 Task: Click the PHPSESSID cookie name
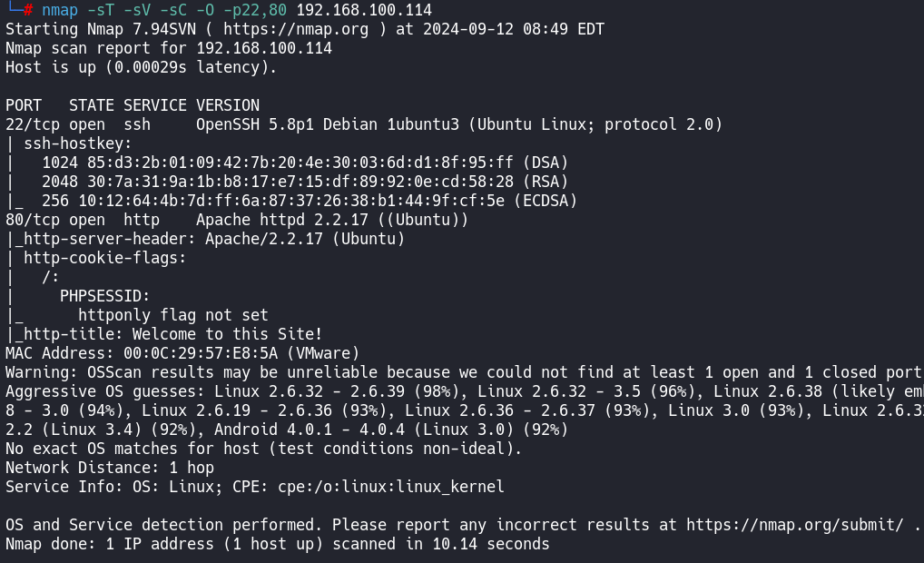coord(105,296)
